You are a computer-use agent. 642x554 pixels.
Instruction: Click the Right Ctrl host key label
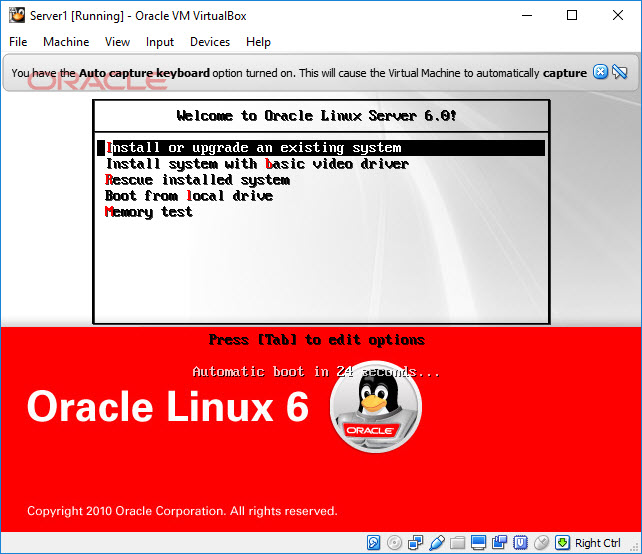click(x=597, y=543)
